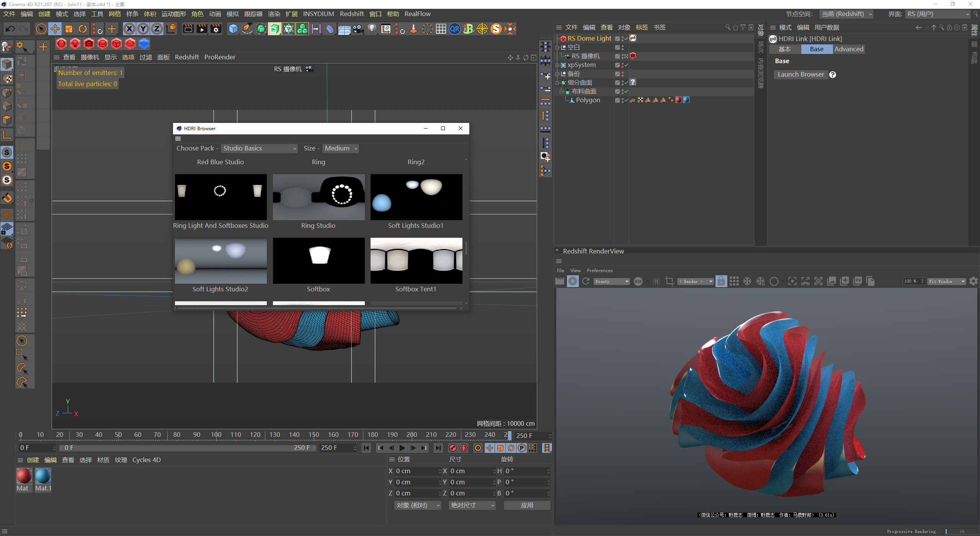
Task: Open Preferences menu in Redshift RenderView
Action: point(599,271)
